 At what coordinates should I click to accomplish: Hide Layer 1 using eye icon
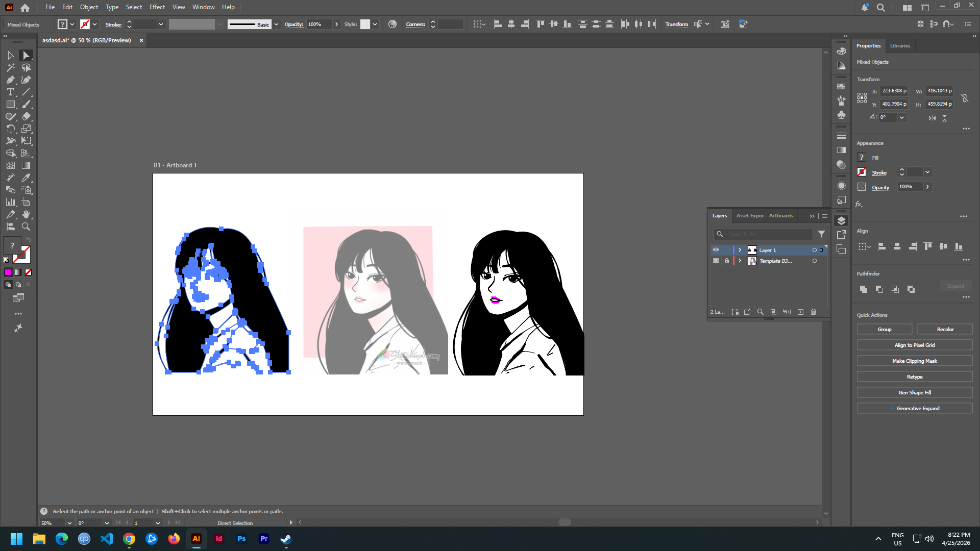716,250
